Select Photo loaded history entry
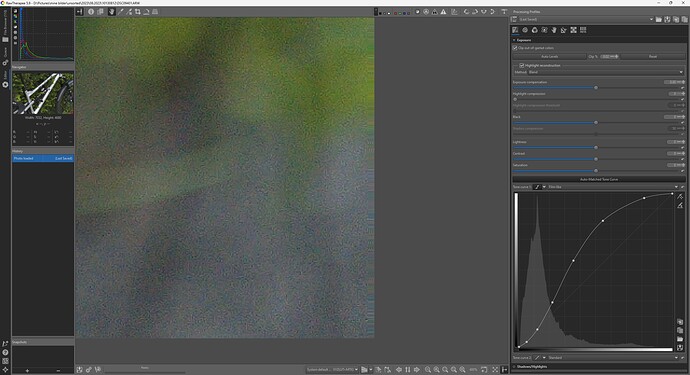The width and height of the screenshot is (690, 375). click(x=43, y=158)
